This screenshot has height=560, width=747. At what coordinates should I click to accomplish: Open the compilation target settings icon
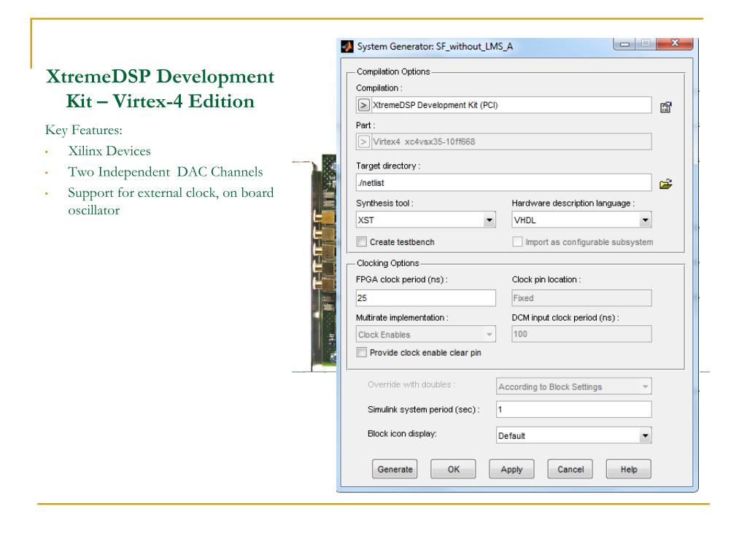click(x=665, y=107)
